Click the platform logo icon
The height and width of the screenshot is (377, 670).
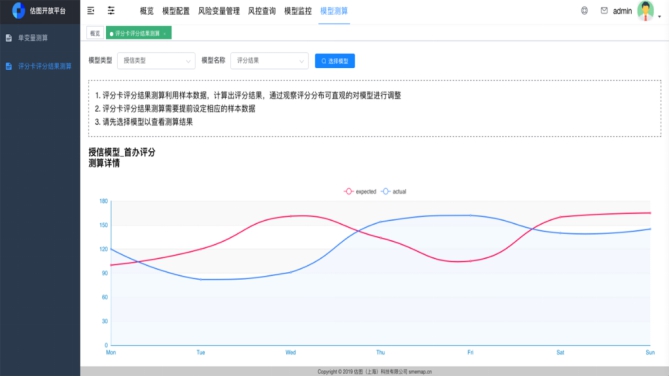point(18,10)
